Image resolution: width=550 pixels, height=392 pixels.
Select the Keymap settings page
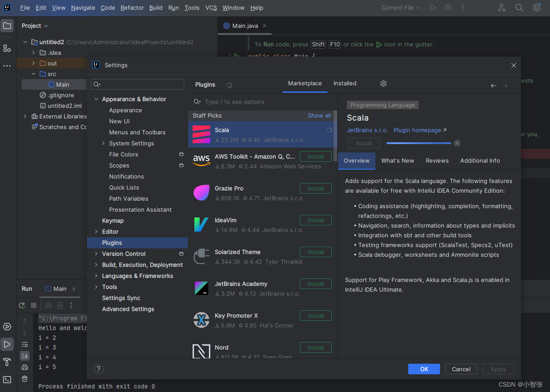pos(113,221)
